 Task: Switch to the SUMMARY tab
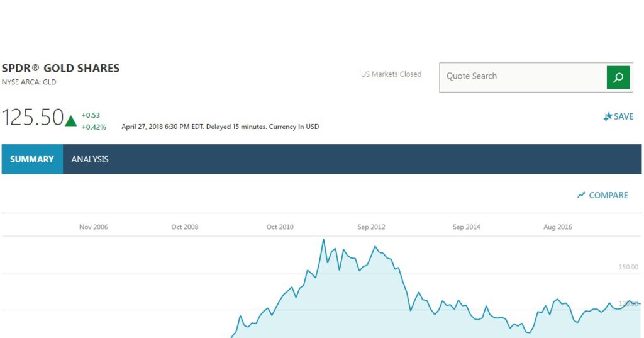[32, 159]
